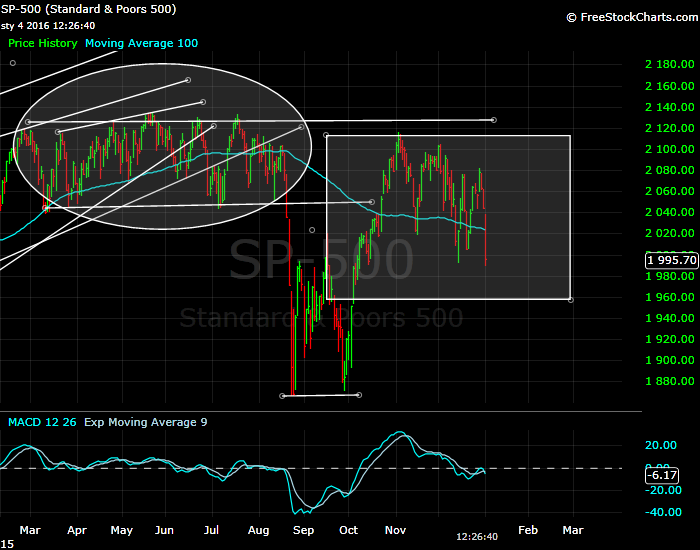
Task: Click the MACD value tag -6.17
Action: [x=662, y=475]
